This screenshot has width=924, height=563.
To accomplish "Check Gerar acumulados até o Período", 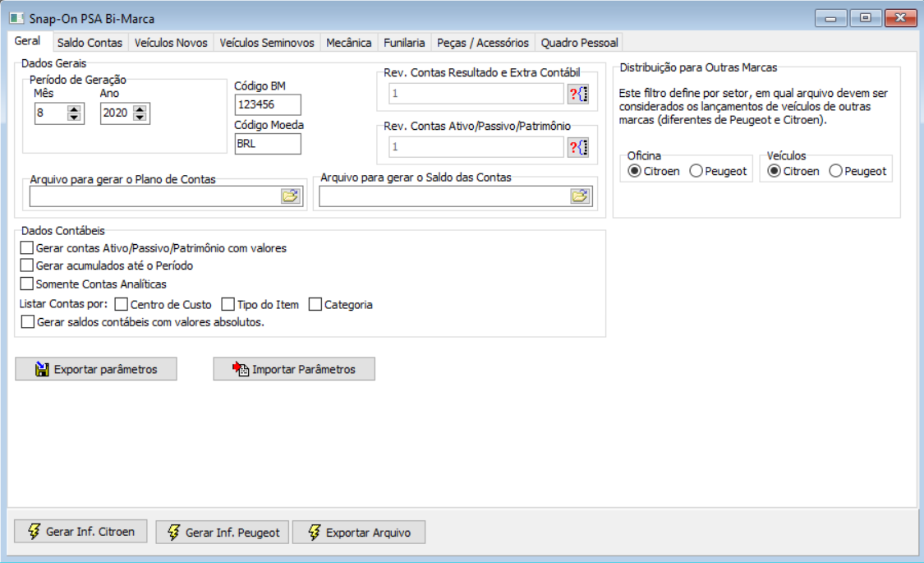I will 26,265.
